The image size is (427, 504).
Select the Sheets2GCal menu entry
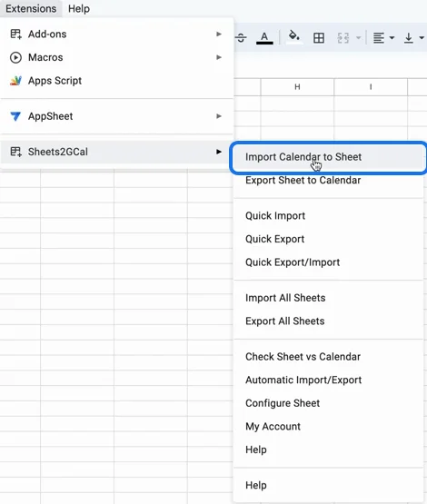116,152
